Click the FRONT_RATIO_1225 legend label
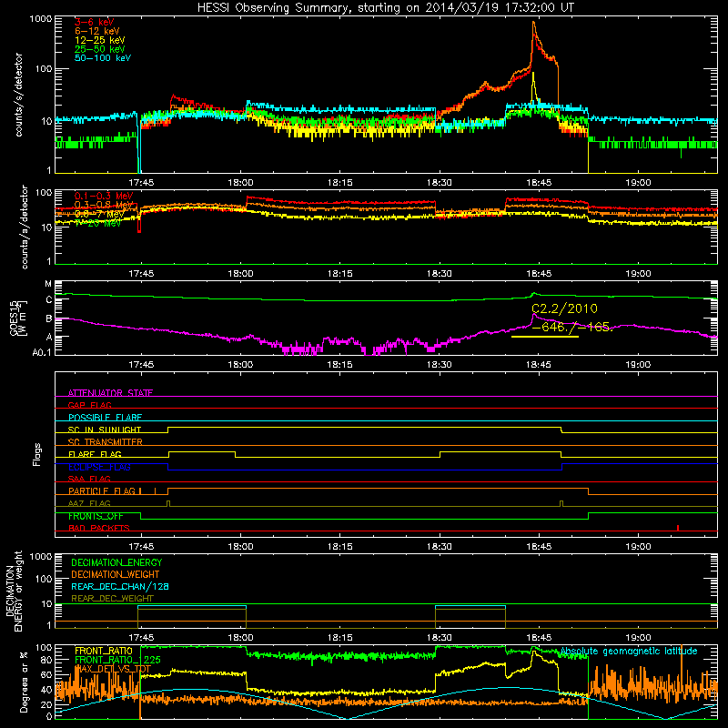728x728 pixels. 118,660
